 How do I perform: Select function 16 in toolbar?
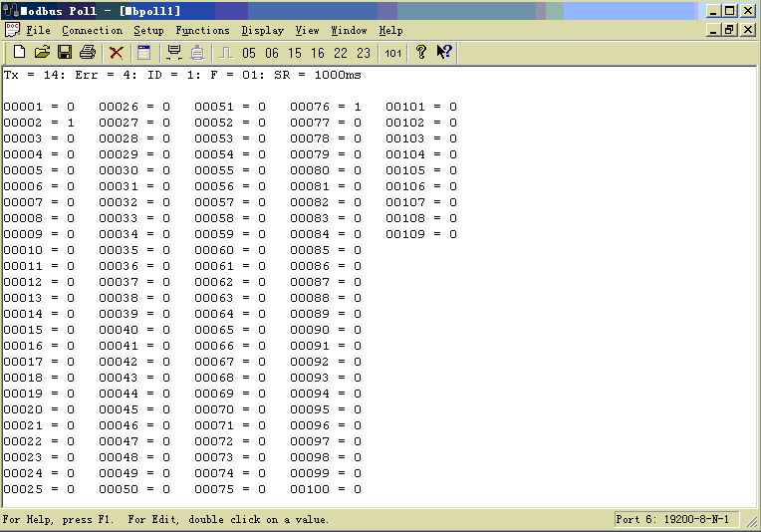coord(317,53)
